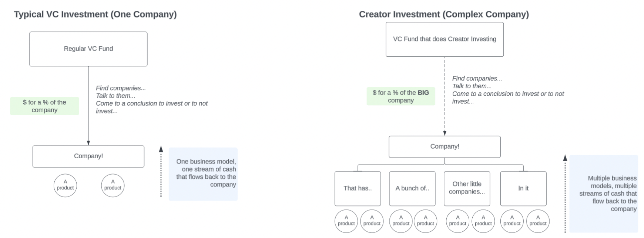Image resolution: width=644 pixels, height=238 pixels.
Task: Click the last product circle under 'In it'
Action: pos(538,221)
